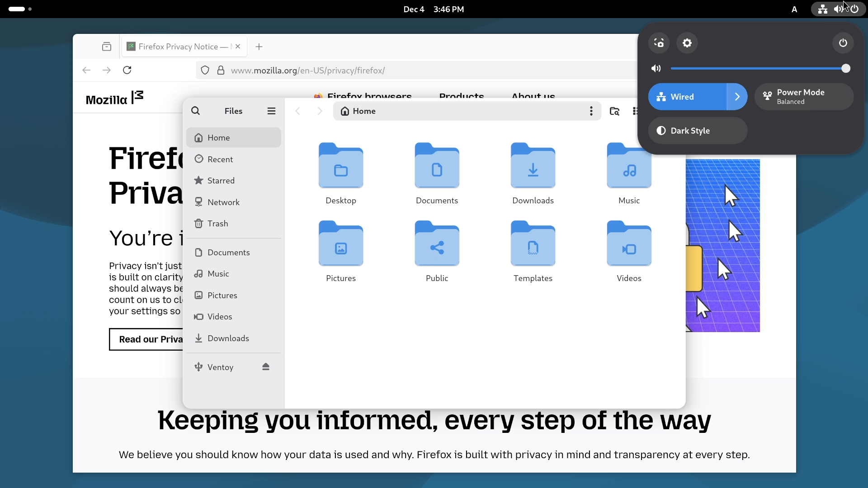Click the power button in quick settings
Viewport: 868px width, 488px height.
(x=843, y=43)
